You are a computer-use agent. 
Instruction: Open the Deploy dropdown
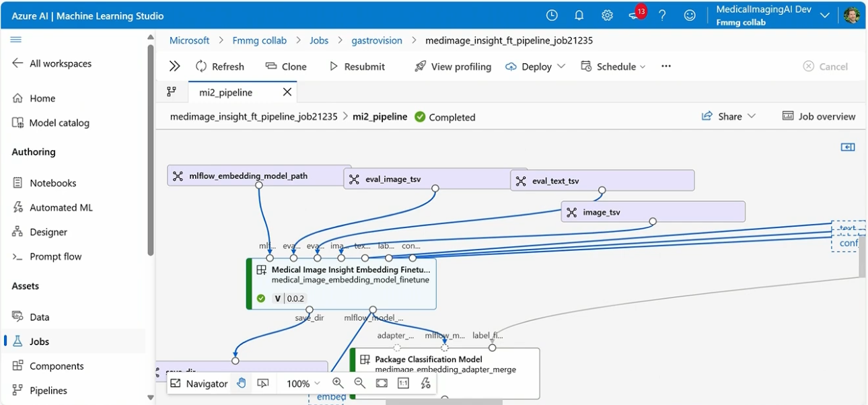point(535,67)
